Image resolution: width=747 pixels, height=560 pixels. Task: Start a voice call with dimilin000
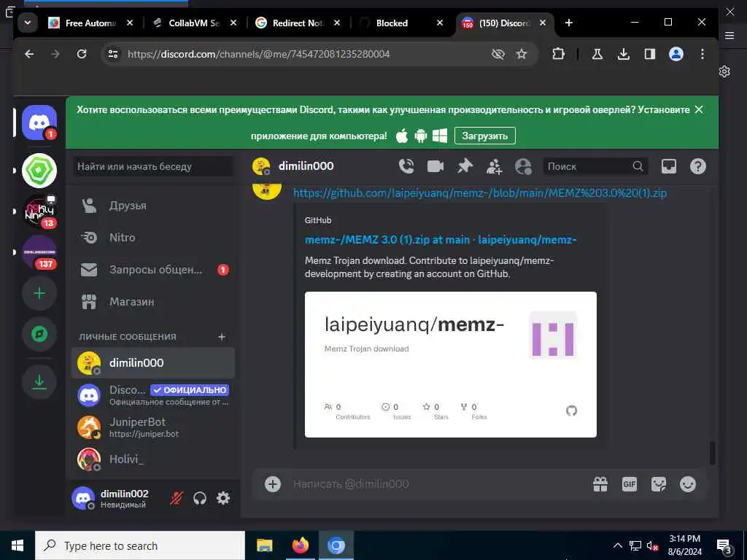pos(406,166)
